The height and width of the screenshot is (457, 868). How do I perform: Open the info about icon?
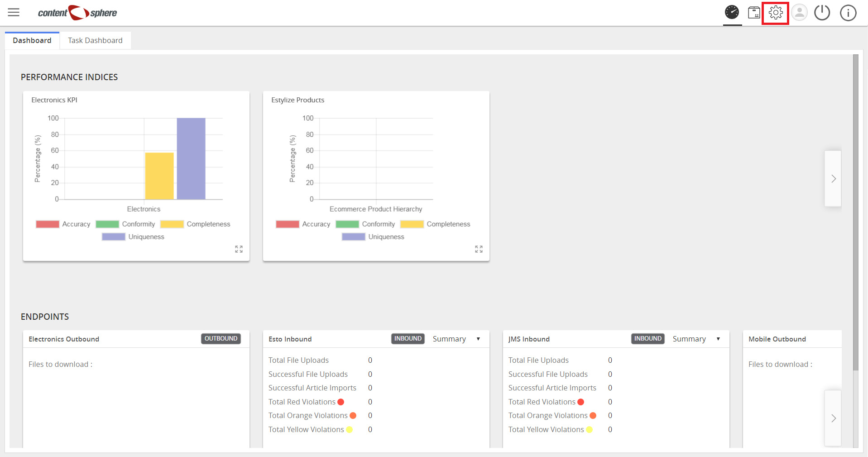pyautogui.click(x=848, y=13)
